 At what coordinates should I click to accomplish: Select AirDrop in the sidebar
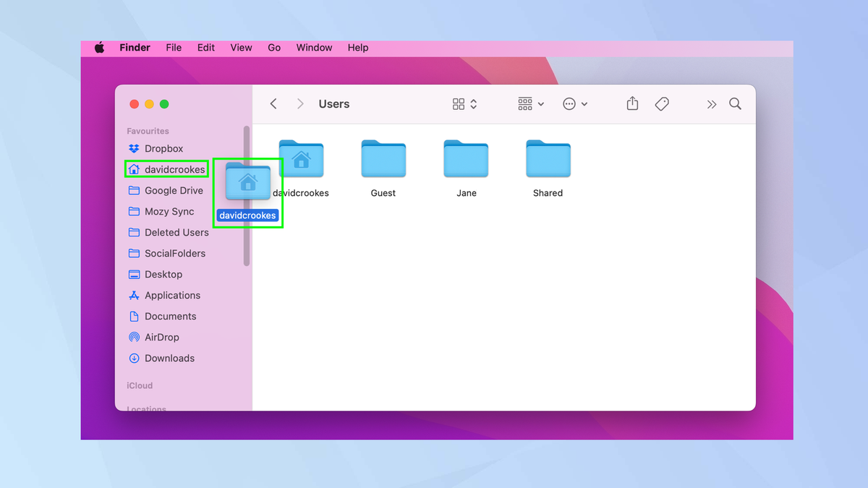(x=162, y=337)
